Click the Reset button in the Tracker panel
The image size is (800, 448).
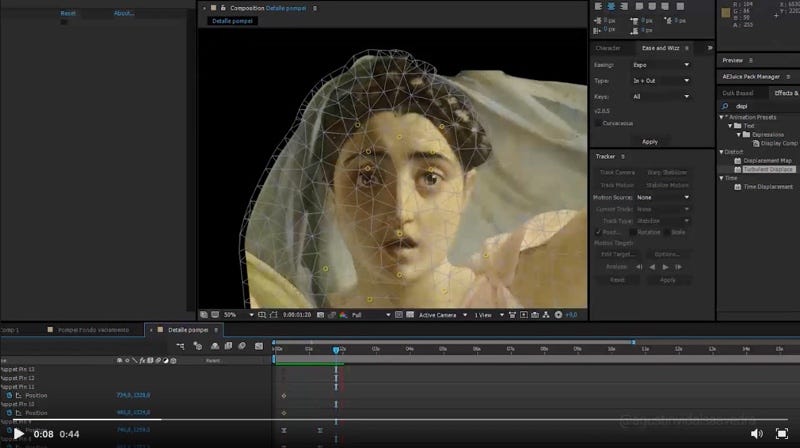click(617, 280)
